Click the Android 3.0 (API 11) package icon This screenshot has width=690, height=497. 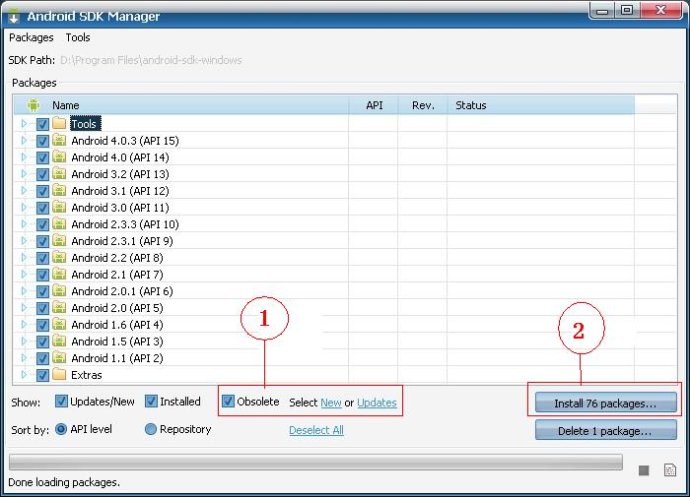59,207
